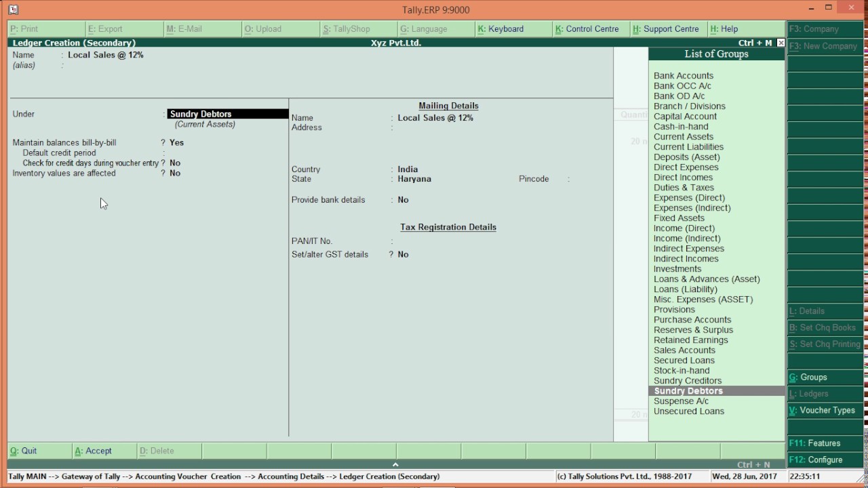Select Unsecured Loans group

[689, 411]
